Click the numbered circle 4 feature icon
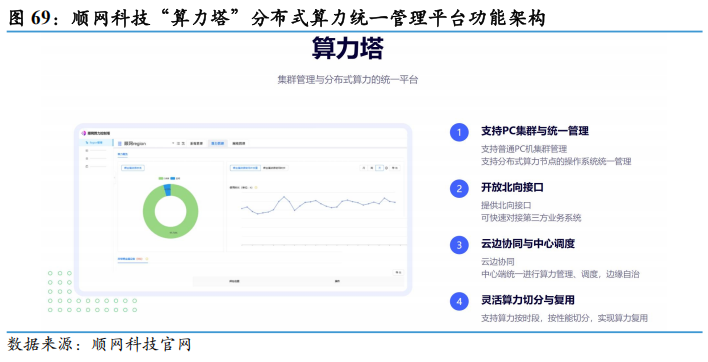Viewport: 708px width, 362px height. [459, 302]
